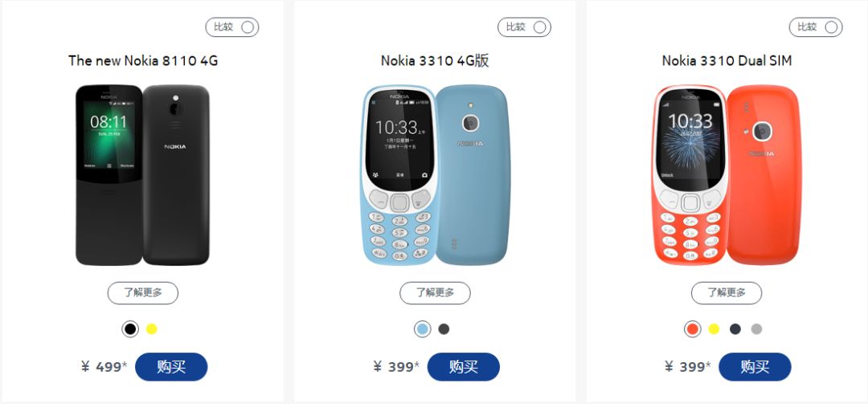Open the blue Nokia 3310 4G product image
This screenshot has width=868, height=404.
[436, 175]
